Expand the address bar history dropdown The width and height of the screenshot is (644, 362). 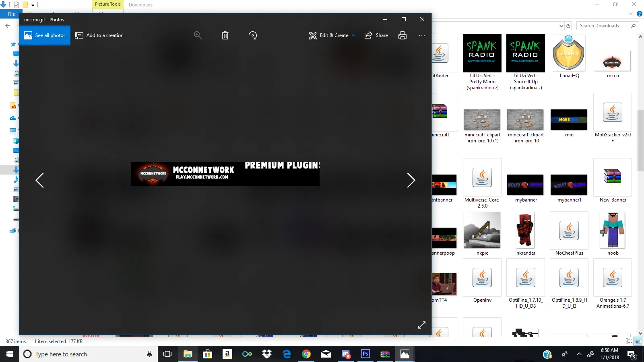(561, 26)
